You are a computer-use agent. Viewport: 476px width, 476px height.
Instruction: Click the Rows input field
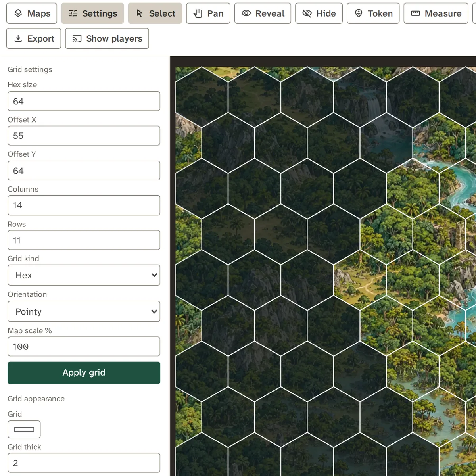[84, 240]
